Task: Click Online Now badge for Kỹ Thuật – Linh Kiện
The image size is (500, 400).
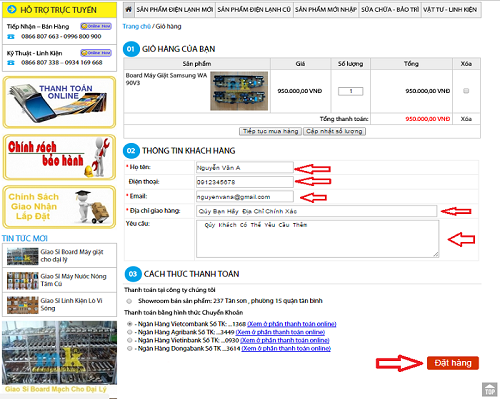Action: point(96,53)
